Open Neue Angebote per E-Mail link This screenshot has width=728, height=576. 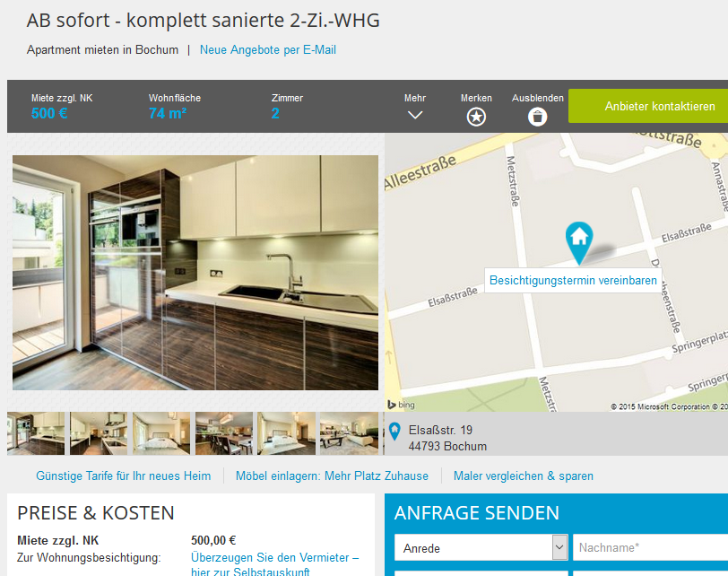(x=268, y=49)
